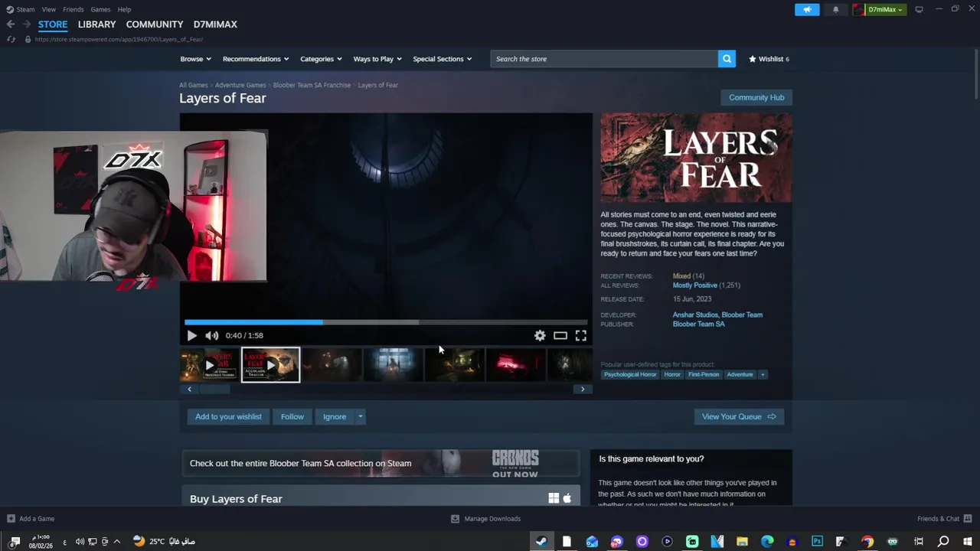
Task: Open video settings gear icon
Action: [x=540, y=335]
